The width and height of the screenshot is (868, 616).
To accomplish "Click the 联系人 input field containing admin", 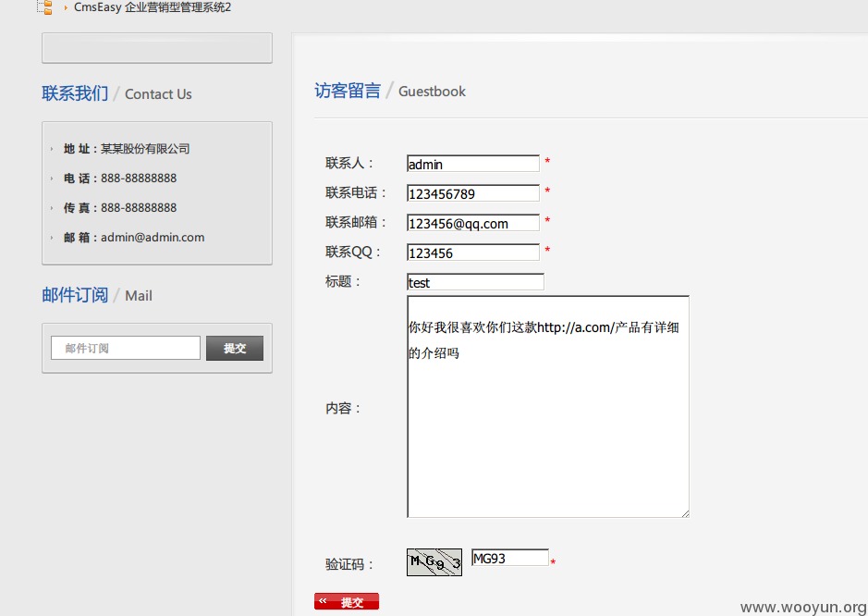I will tap(472, 164).
